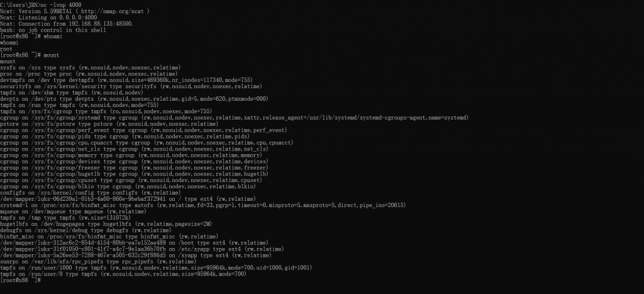This screenshot has height=294, width=644.
Task: Click the 'mount' command after the prompt
Action: pyautogui.click(x=52, y=55)
